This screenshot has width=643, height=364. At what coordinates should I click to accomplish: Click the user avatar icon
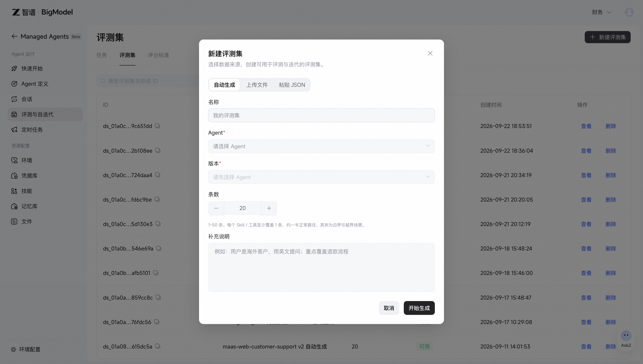(629, 12)
